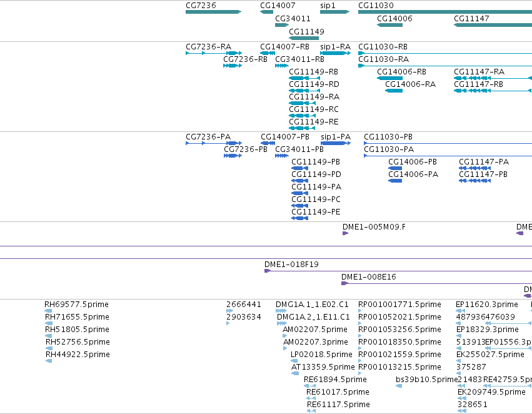Select the CG11149-PA protein

pos(299,193)
